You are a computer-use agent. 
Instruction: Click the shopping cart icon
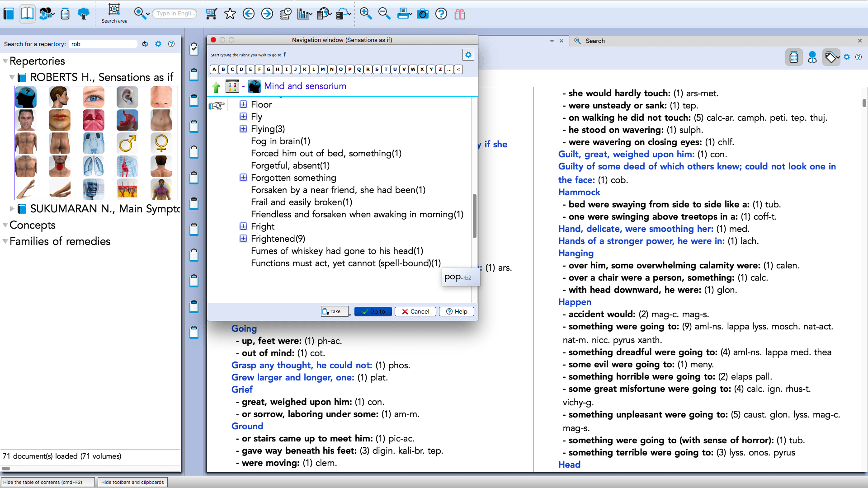click(x=211, y=14)
